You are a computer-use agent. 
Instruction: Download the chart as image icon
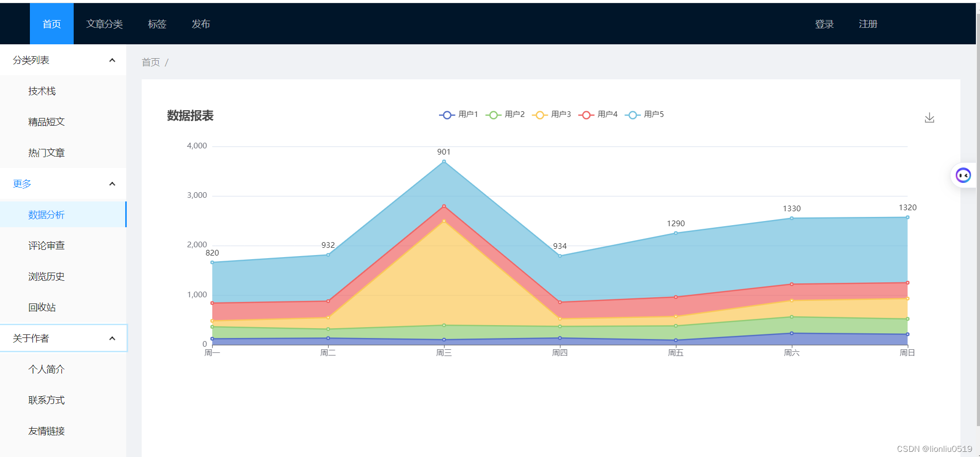coord(930,118)
